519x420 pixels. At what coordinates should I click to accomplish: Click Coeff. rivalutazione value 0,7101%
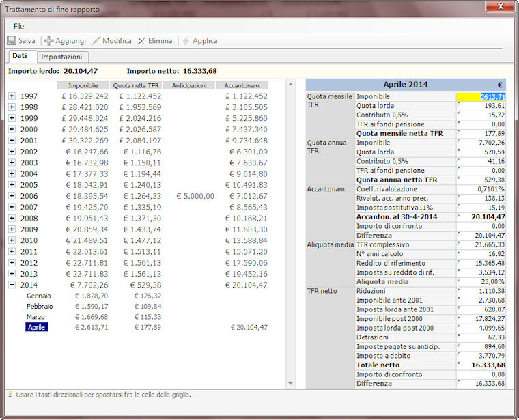pyautogui.click(x=481, y=189)
